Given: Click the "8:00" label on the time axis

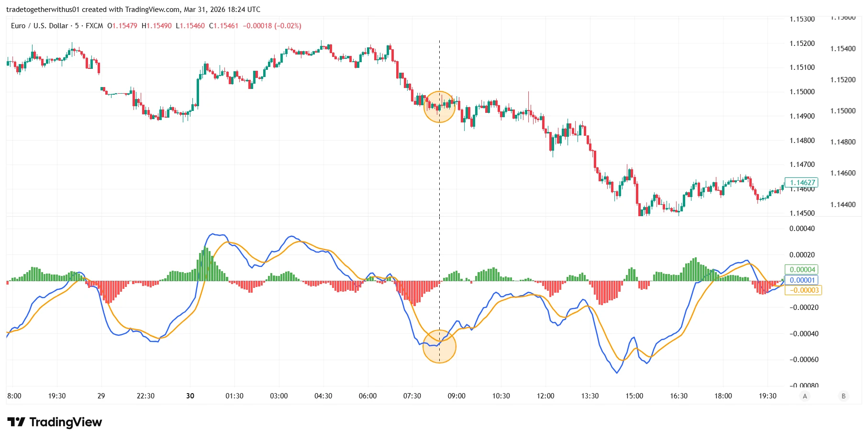Looking at the screenshot, I should coord(14,396).
